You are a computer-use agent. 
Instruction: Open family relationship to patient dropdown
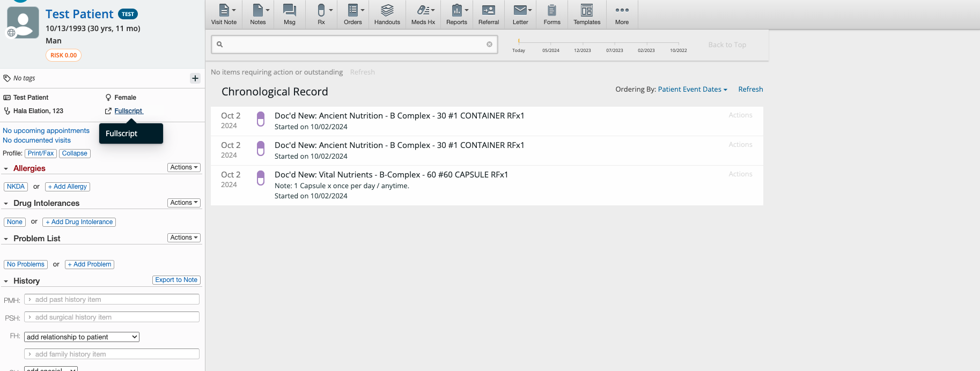pos(82,337)
